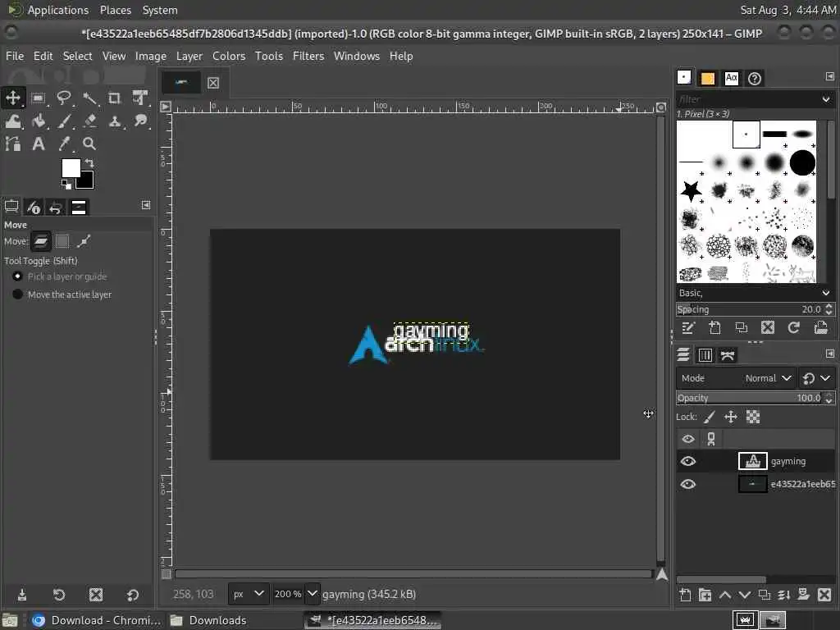Click Edit this brush icon
Screen dimensions: 840x630
click(x=688, y=327)
